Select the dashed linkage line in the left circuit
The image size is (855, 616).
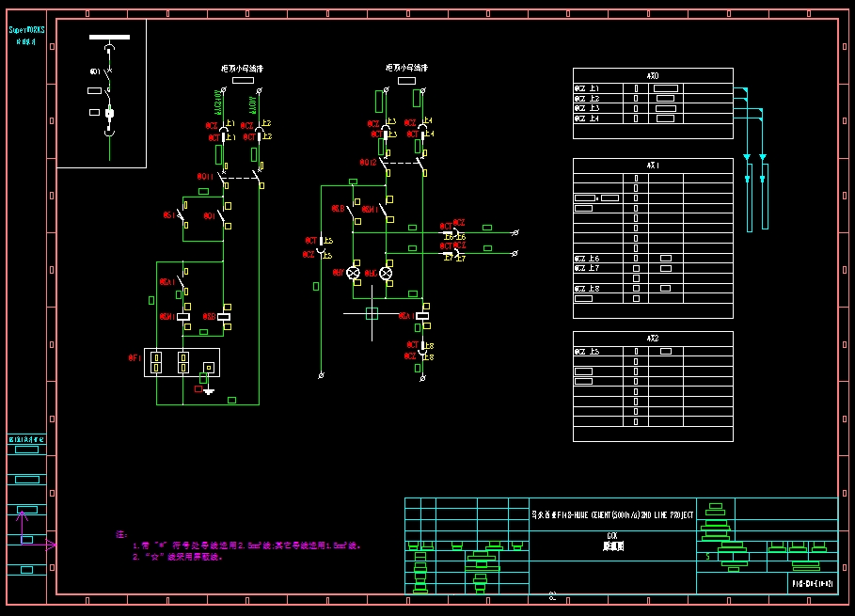241,177
